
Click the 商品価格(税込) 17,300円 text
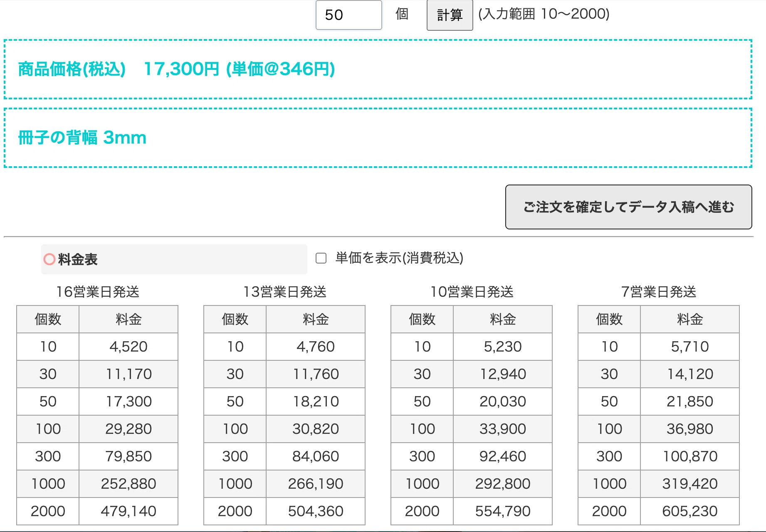coord(119,69)
